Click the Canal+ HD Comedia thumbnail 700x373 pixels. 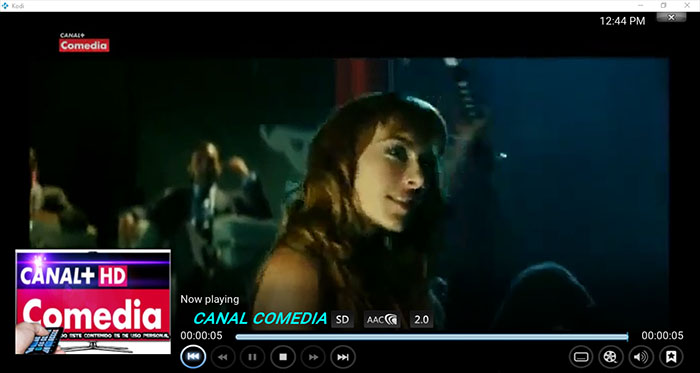click(93, 302)
